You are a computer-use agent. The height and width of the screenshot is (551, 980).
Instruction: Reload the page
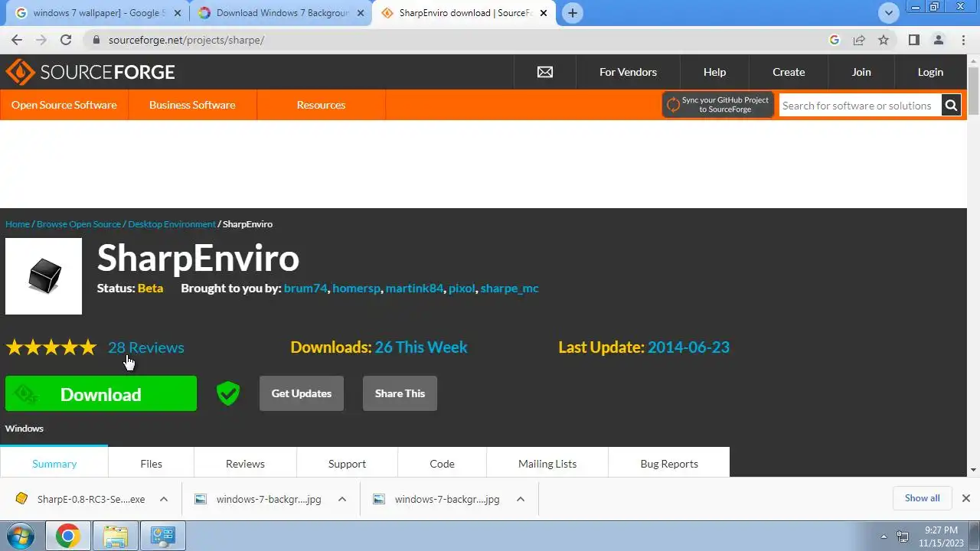tap(66, 40)
